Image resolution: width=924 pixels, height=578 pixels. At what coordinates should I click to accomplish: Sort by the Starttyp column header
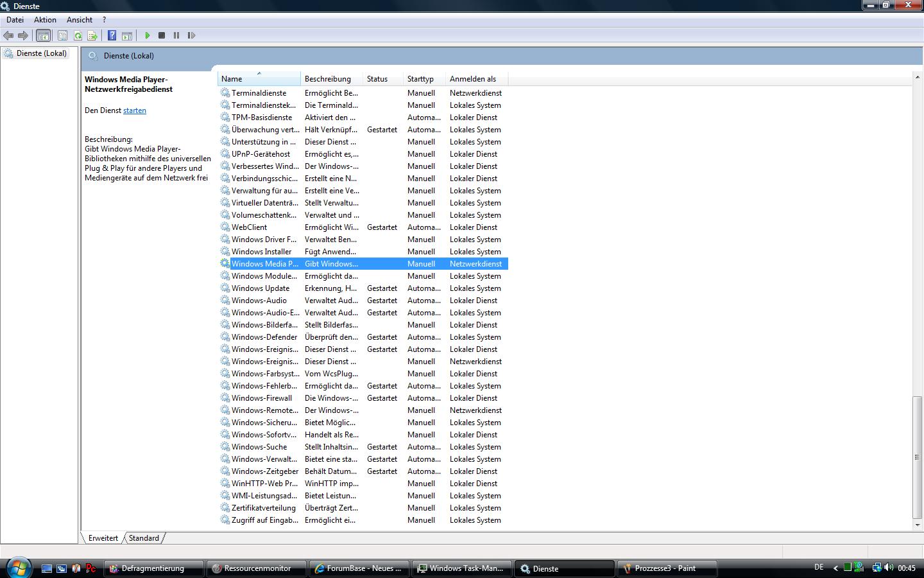coord(424,79)
